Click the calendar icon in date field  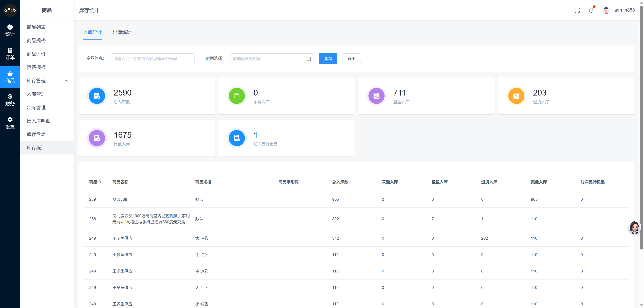click(309, 59)
